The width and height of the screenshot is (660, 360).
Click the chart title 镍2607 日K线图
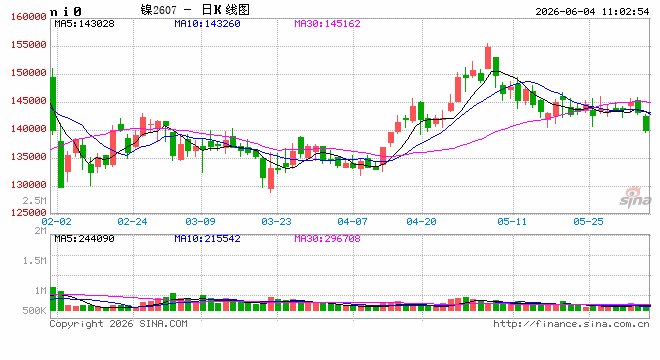click(x=195, y=10)
